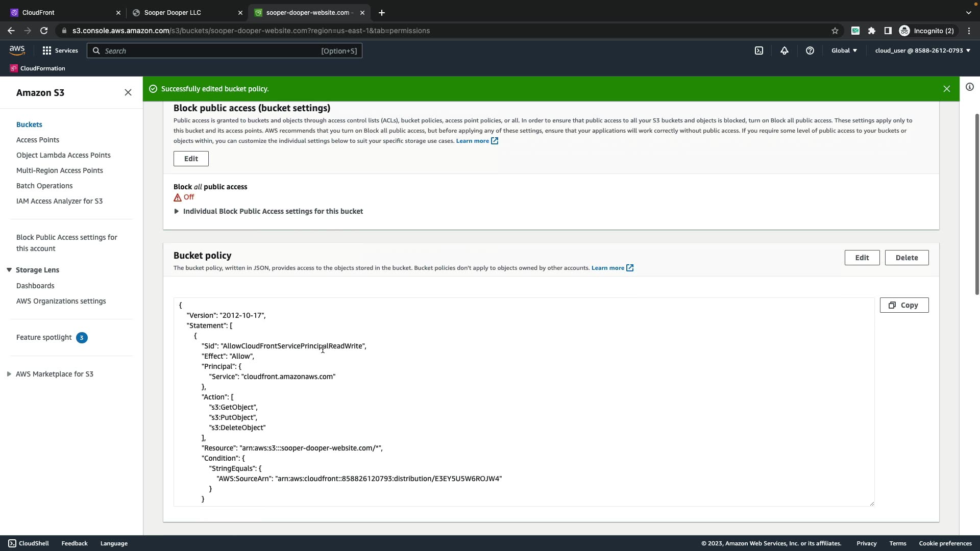Open Access Points in sidebar
The height and width of the screenshot is (551, 980).
click(x=38, y=140)
